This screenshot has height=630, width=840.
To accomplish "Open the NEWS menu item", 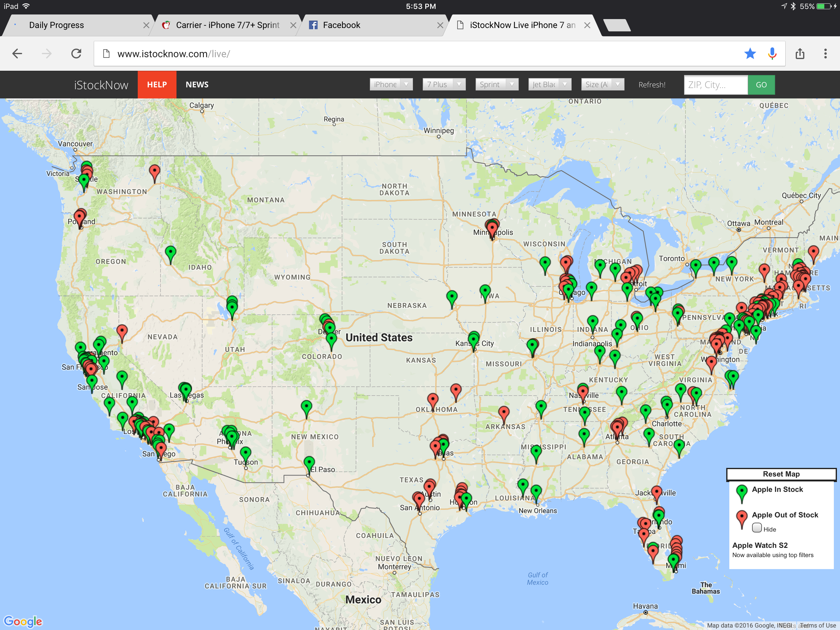I will point(197,84).
